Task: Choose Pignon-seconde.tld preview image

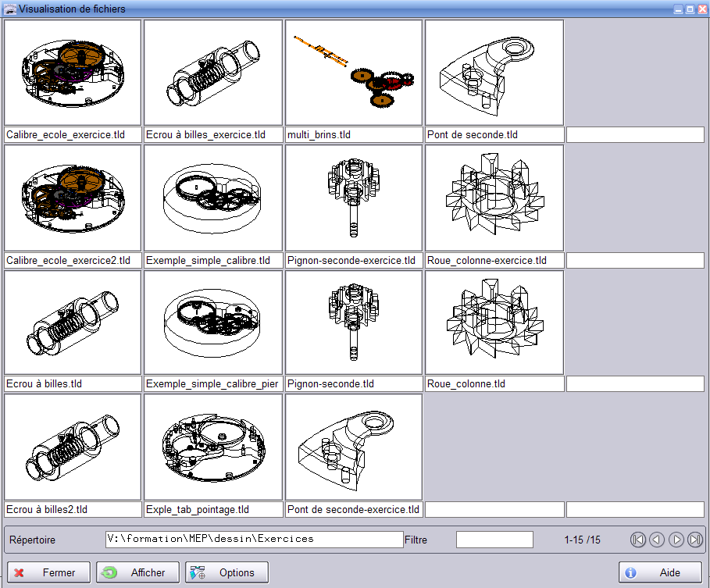Action: (x=354, y=323)
